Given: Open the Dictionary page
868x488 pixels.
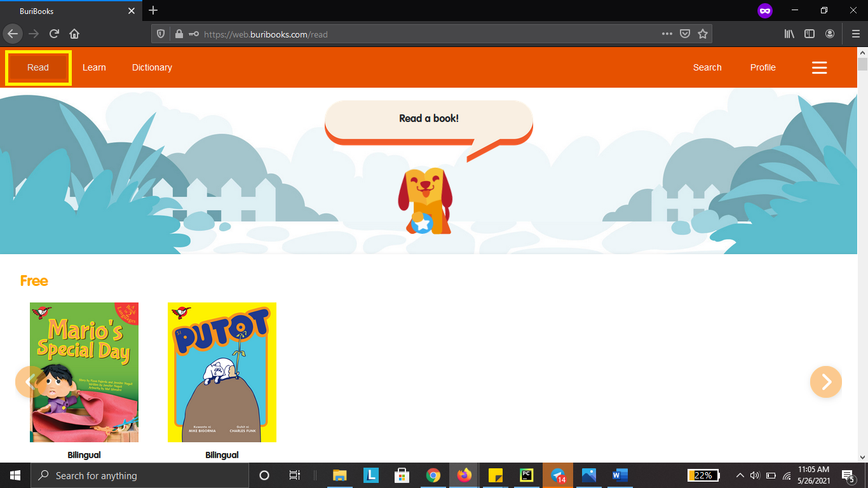Looking at the screenshot, I should pos(152,67).
